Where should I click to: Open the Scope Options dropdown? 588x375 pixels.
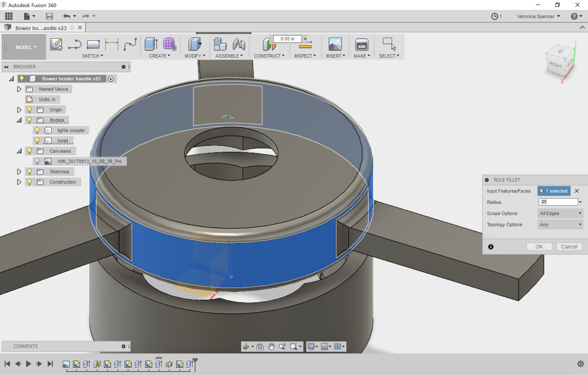coord(560,213)
